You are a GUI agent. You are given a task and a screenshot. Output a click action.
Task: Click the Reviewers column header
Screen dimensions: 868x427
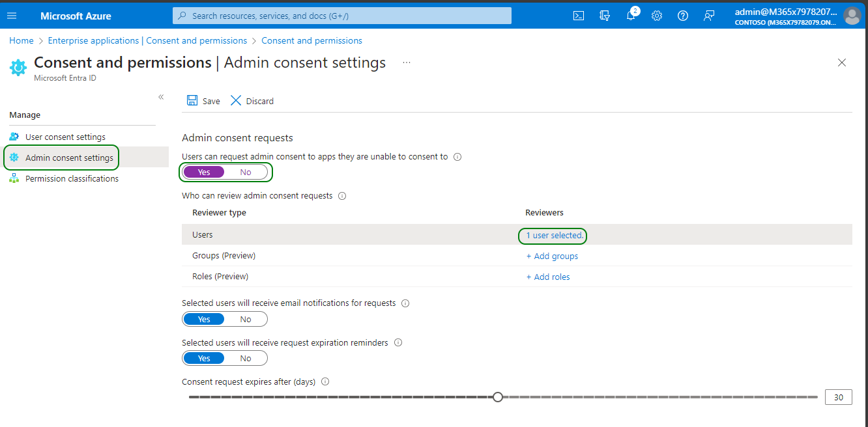(x=544, y=213)
